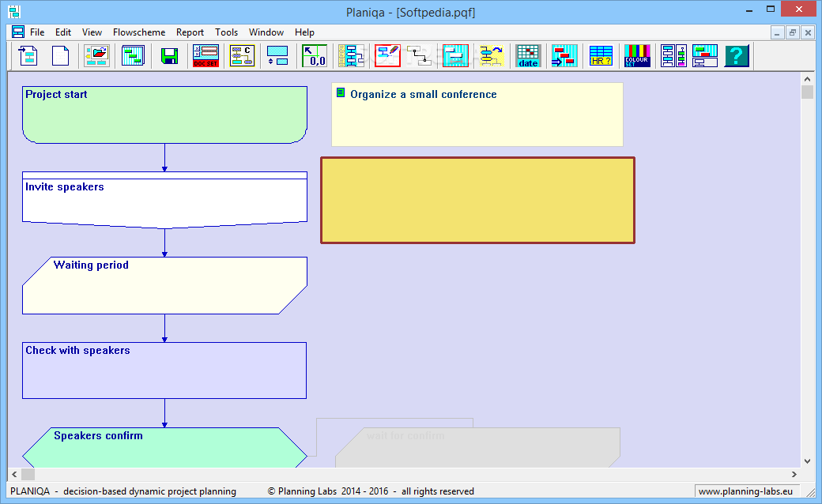
Task: Open the DOC SET settings
Action: [x=205, y=55]
